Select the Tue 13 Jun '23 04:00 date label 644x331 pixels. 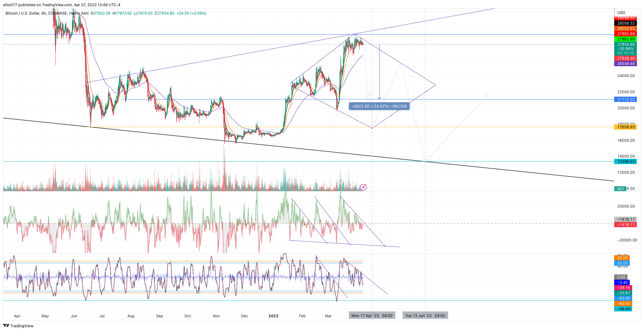(425, 315)
